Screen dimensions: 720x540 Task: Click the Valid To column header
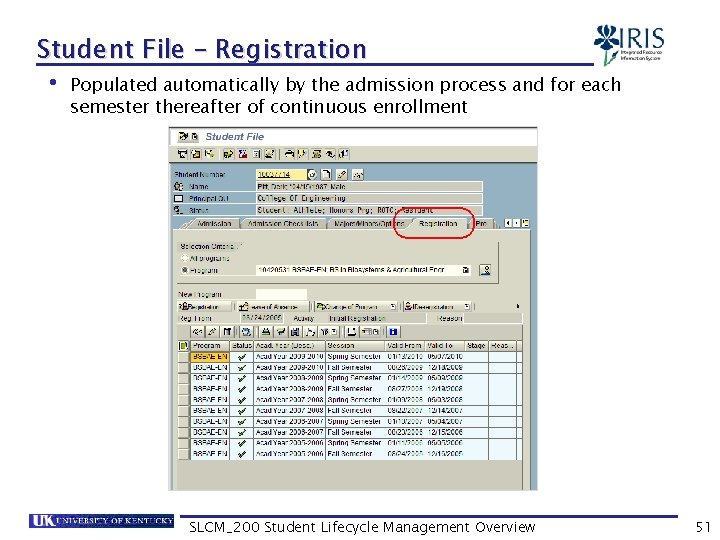pyautogui.click(x=444, y=346)
